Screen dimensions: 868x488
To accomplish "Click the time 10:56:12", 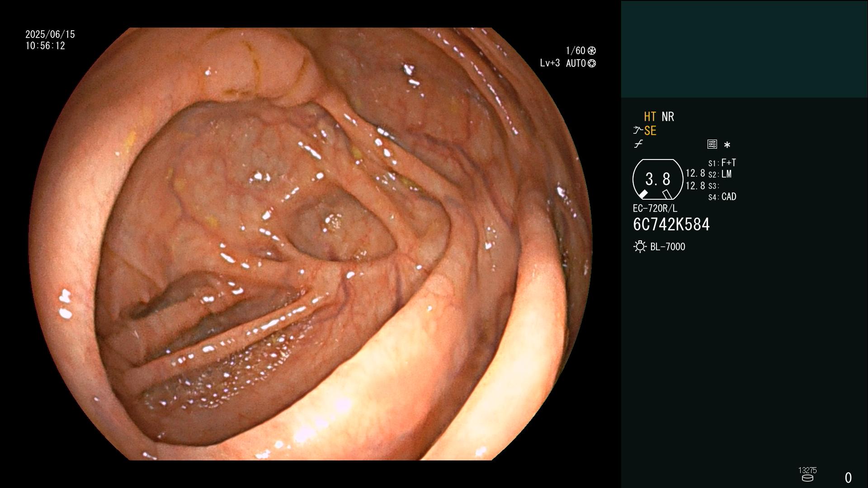I will [45, 46].
